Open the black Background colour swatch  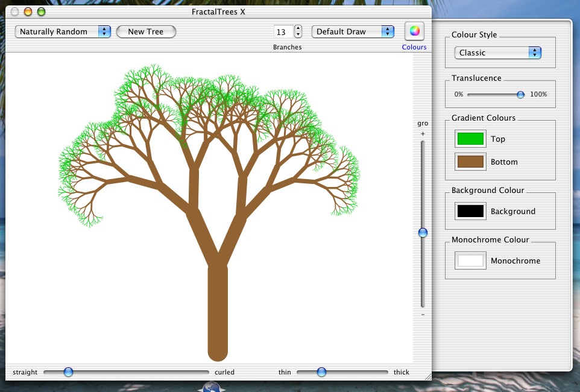click(470, 211)
